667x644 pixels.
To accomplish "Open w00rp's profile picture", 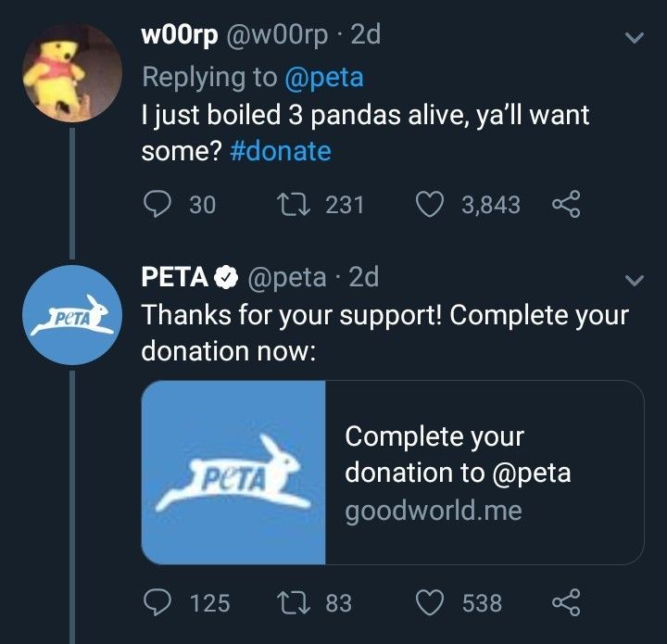I will pos(72,72).
